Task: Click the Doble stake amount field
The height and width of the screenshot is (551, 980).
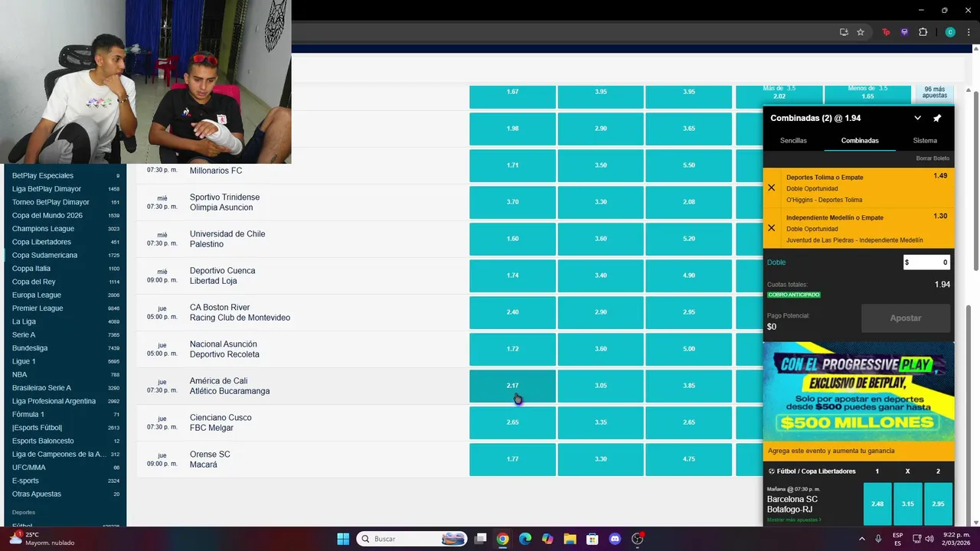Action: (926, 262)
